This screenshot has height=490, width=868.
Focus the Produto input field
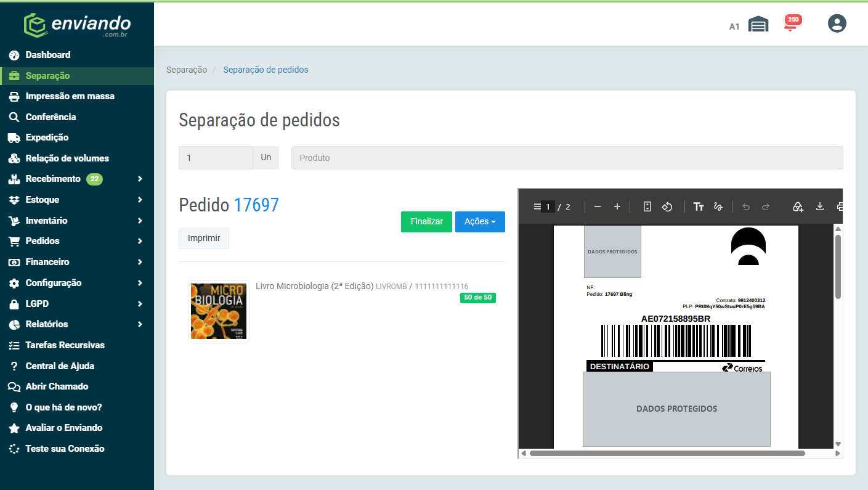(x=567, y=158)
